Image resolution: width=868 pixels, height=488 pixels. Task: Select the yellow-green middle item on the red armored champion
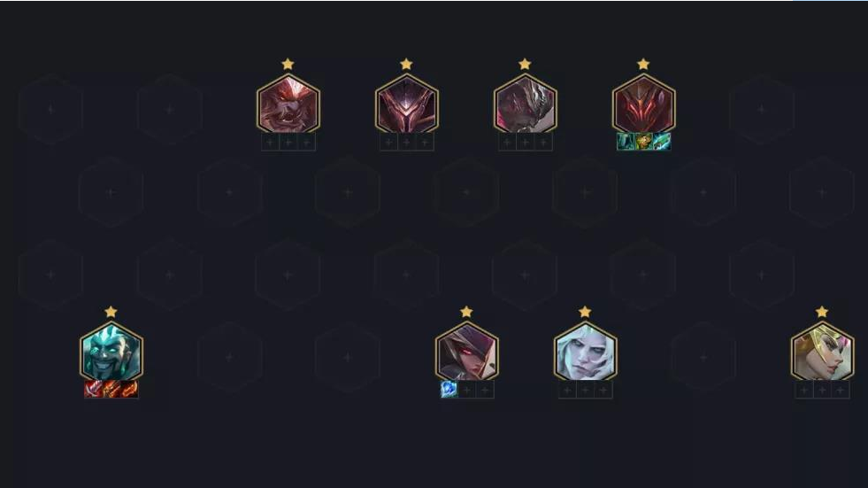click(644, 142)
